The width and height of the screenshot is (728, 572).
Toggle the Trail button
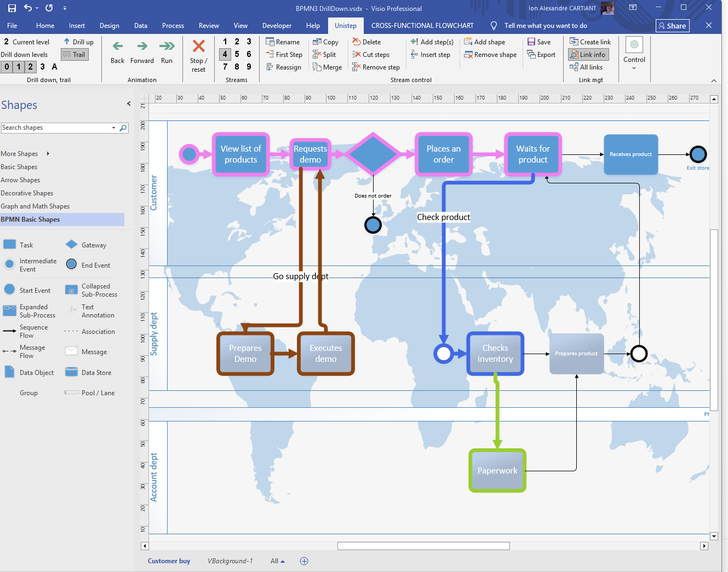(x=74, y=55)
